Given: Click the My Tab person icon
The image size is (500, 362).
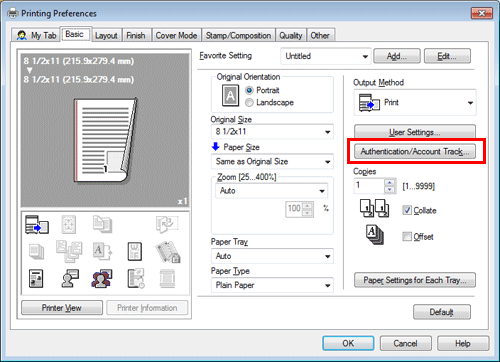Looking at the screenshot, I should tap(22, 35).
